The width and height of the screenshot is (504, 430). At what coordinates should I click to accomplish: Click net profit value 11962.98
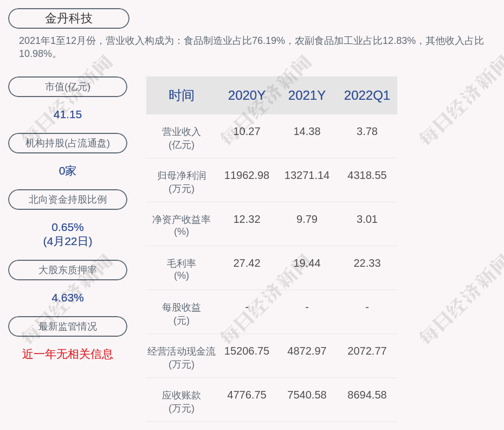click(x=247, y=175)
